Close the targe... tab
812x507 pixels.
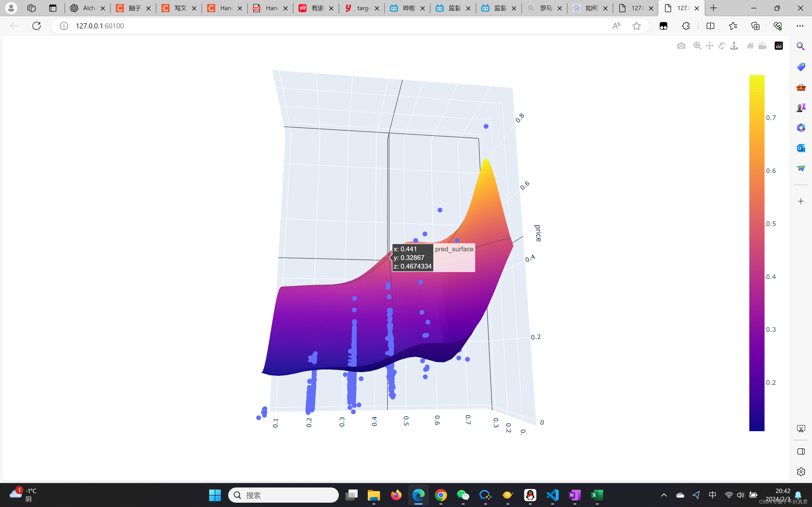(377, 8)
